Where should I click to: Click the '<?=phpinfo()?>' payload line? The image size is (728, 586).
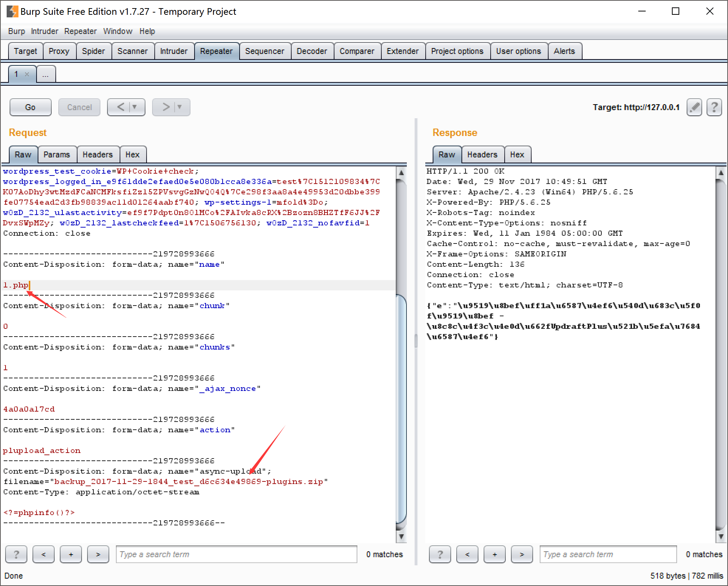pos(39,513)
